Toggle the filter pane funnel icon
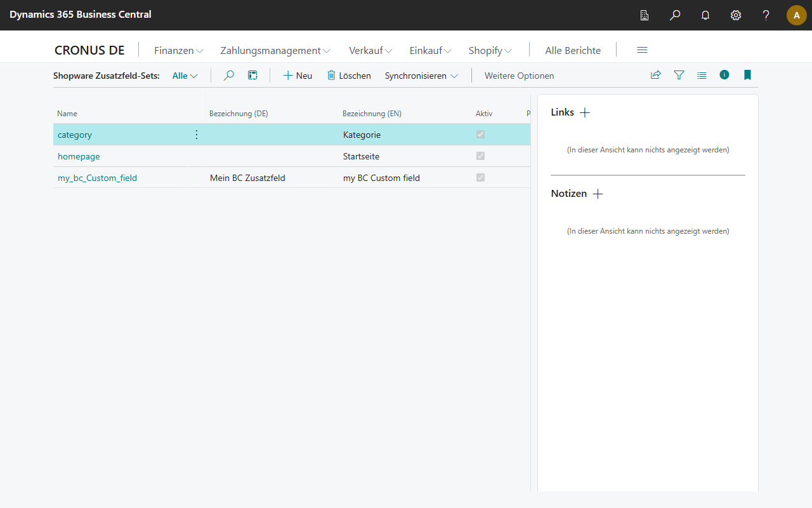This screenshot has width=812, height=508. coord(679,75)
